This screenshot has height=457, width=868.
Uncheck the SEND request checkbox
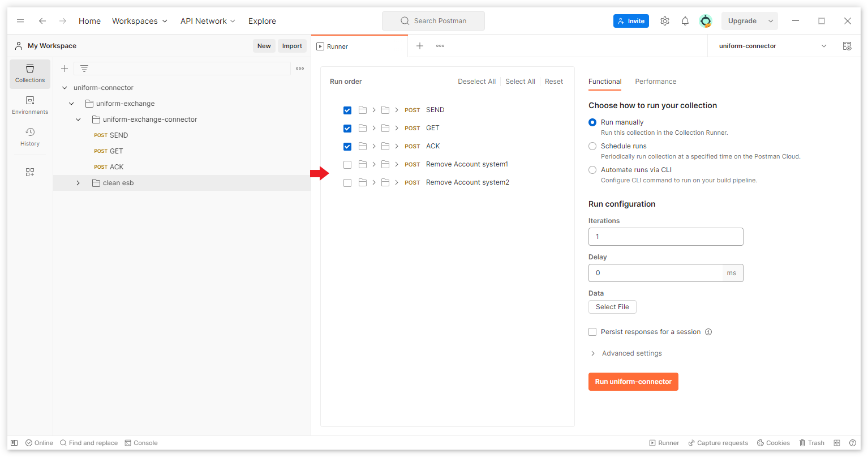coord(347,110)
